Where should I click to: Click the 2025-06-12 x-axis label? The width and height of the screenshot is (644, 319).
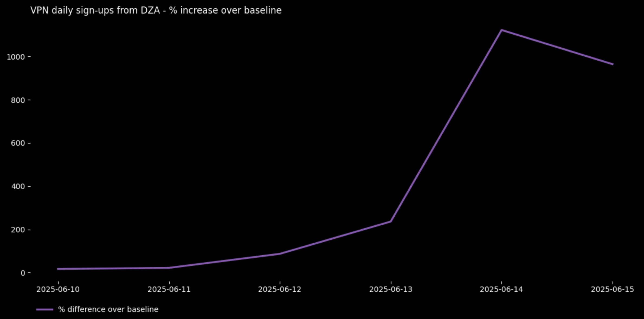[280, 289]
